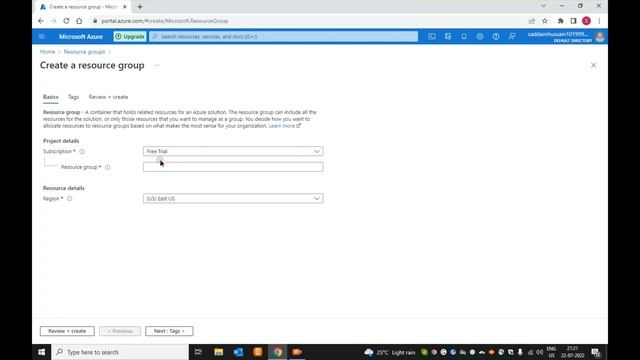
Task: Go back with browser back arrow
Action: pos(41,21)
